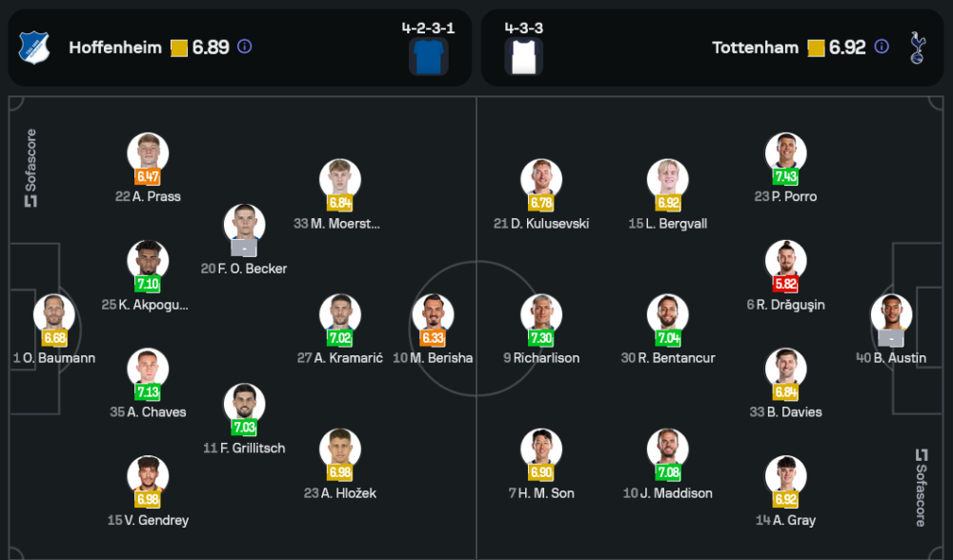Click Tottenham's white jersey icon

pyautogui.click(x=523, y=56)
